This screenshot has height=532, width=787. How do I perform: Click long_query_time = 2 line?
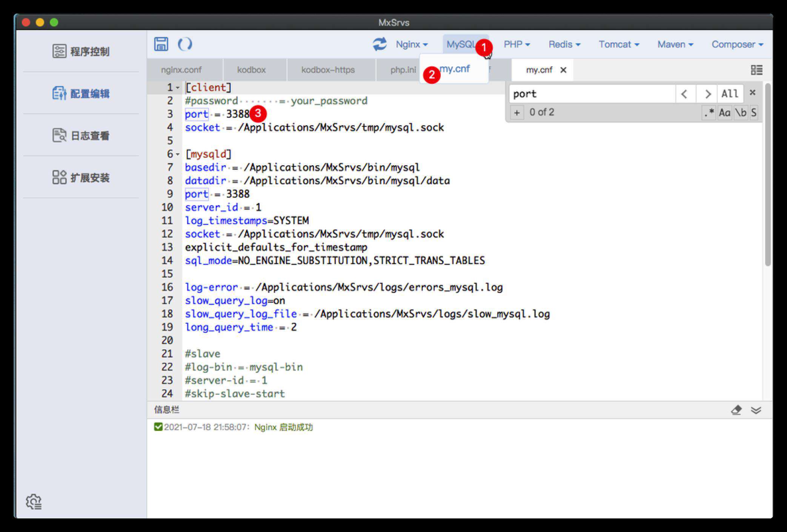(241, 327)
